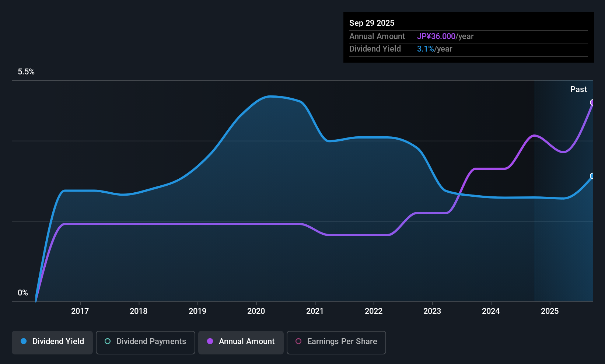Image resolution: width=605 pixels, height=364 pixels.
Task: Click the JP¥36.000/year annual amount value
Action: click(445, 36)
